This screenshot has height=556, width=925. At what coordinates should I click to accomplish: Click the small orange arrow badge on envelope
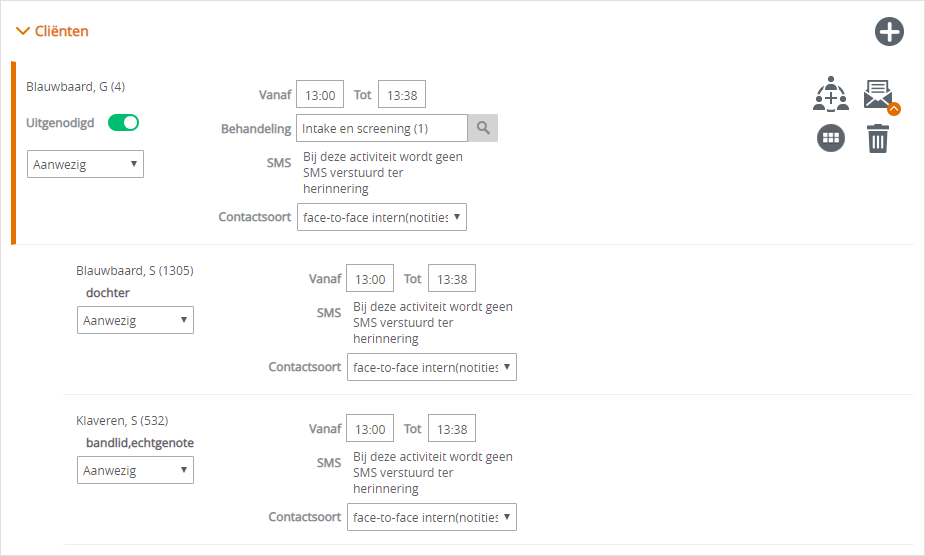pyautogui.click(x=894, y=109)
